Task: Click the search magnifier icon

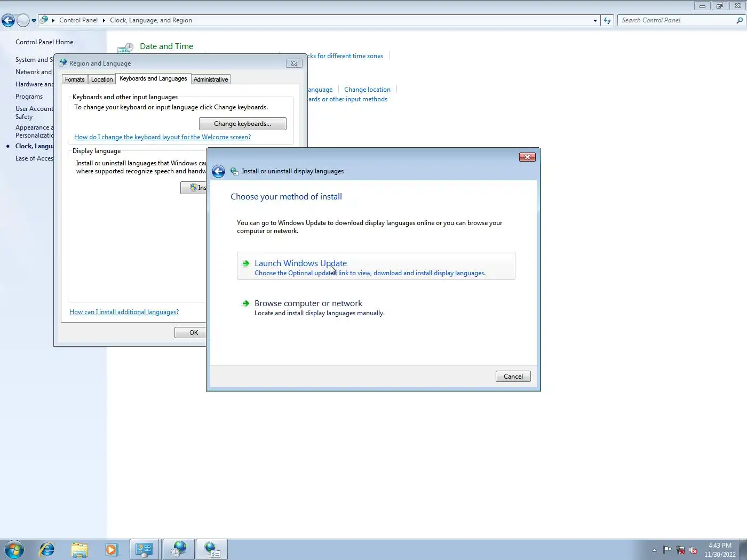Action: tap(740, 20)
